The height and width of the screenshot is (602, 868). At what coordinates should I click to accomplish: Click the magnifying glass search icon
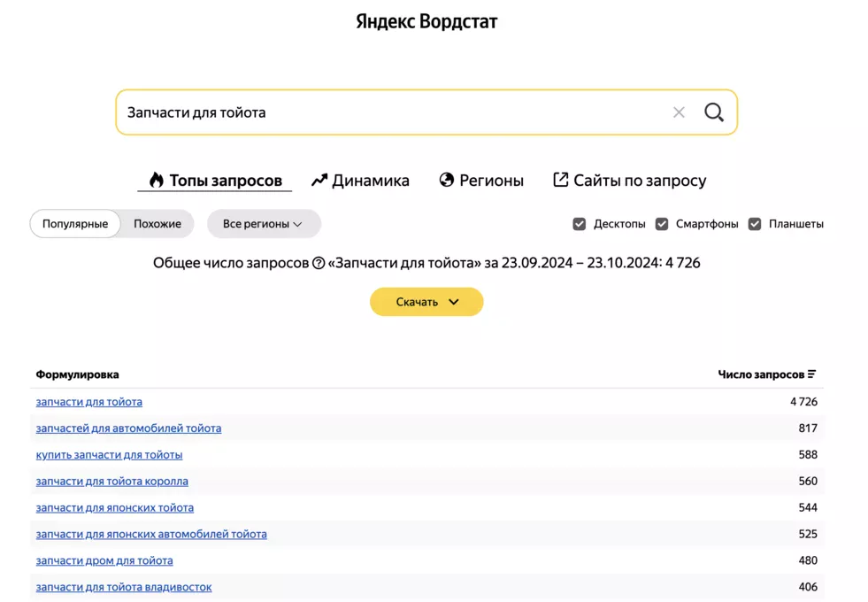[713, 112]
